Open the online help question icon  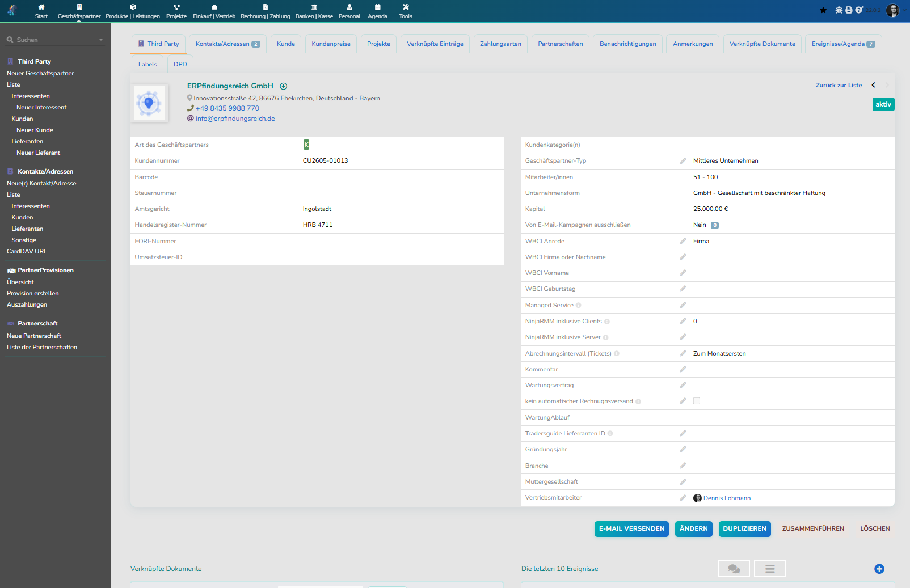[x=858, y=10]
